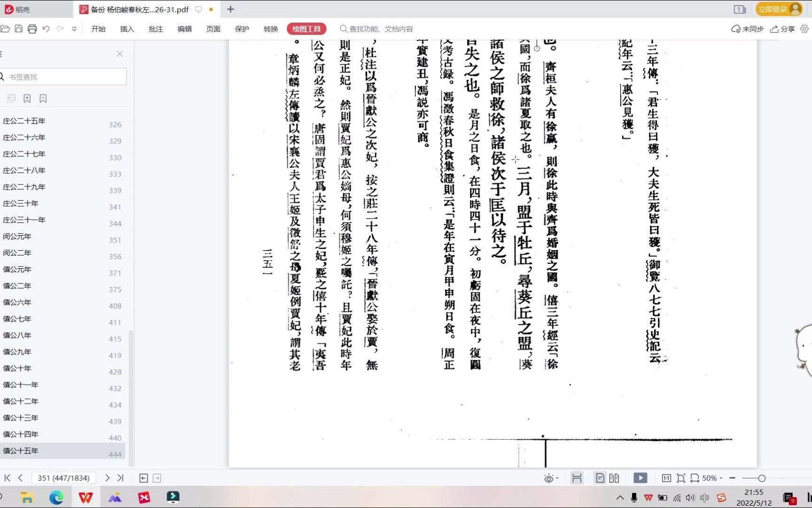Open the 插入 menu tab
The width and height of the screenshot is (812, 508).
point(127,29)
